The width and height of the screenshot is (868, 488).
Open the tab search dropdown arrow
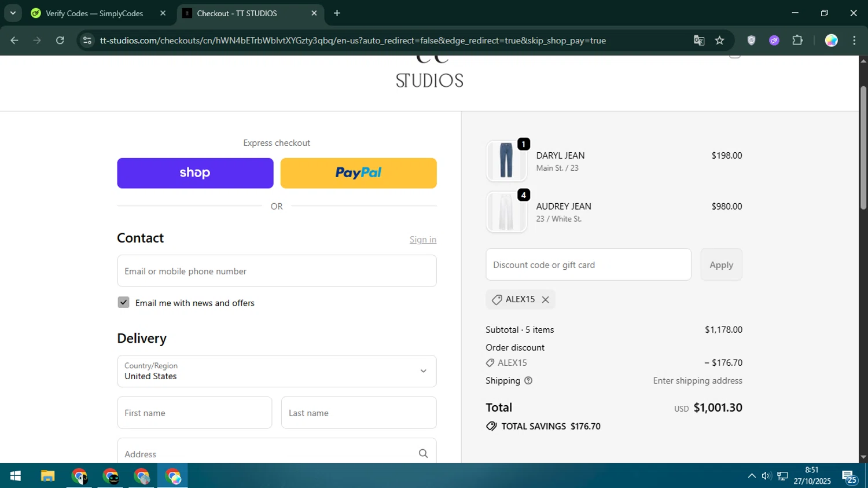coord(13,13)
